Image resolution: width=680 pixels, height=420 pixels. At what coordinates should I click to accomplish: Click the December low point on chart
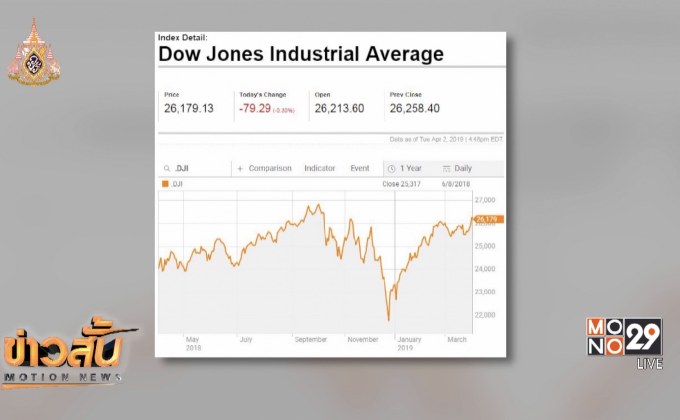pos(389,320)
